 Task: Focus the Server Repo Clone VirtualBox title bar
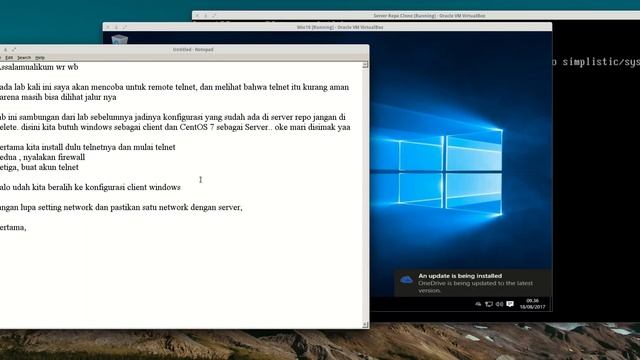[416, 16]
